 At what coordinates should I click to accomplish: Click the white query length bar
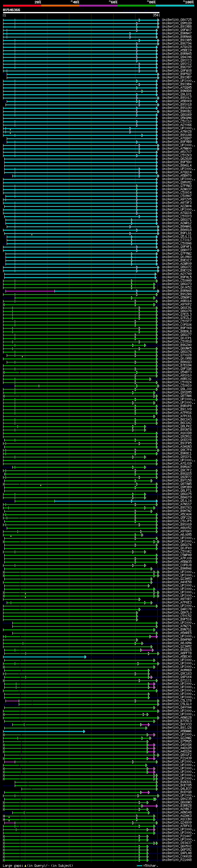81,12
